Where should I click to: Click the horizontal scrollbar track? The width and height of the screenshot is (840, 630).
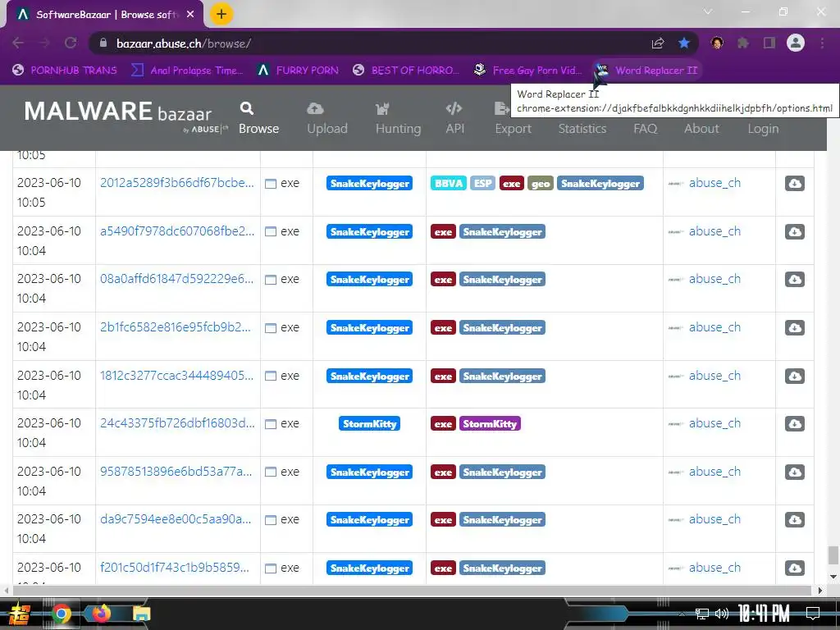point(413,591)
